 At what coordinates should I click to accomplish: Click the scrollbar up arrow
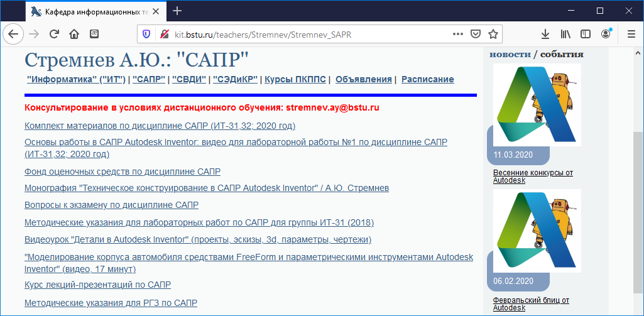click(x=638, y=53)
